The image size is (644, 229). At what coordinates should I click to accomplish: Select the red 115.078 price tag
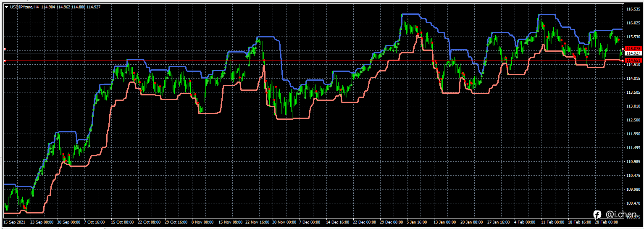point(633,49)
